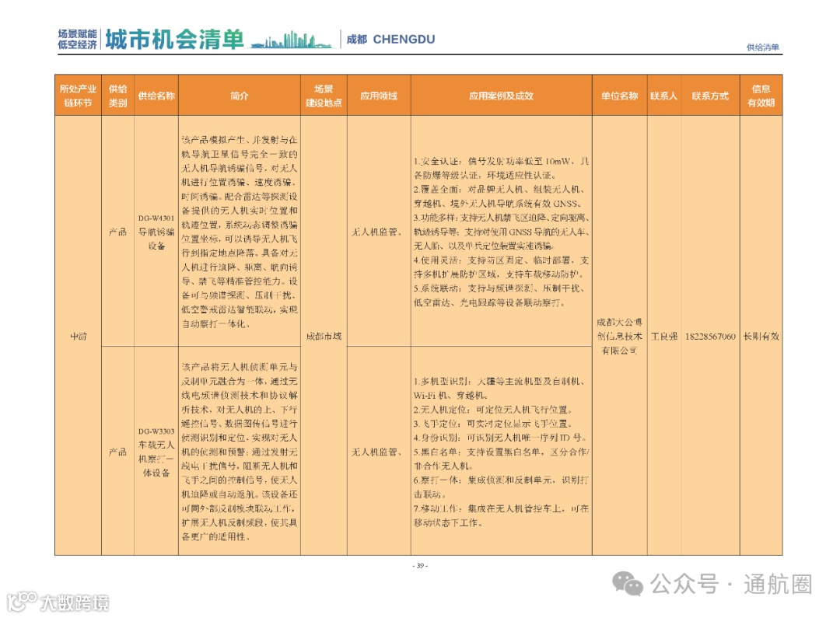Select the 供给名称 column header
This screenshot has width=840, height=618.
pos(156,96)
